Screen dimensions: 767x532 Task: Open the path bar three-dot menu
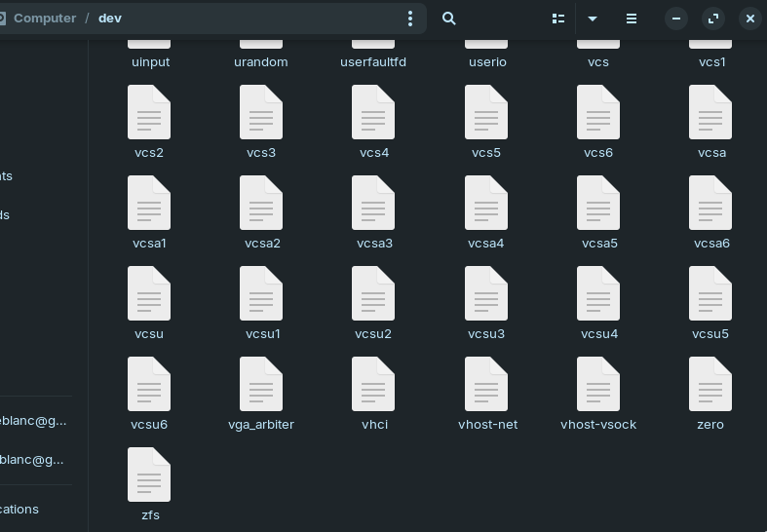click(410, 19)
